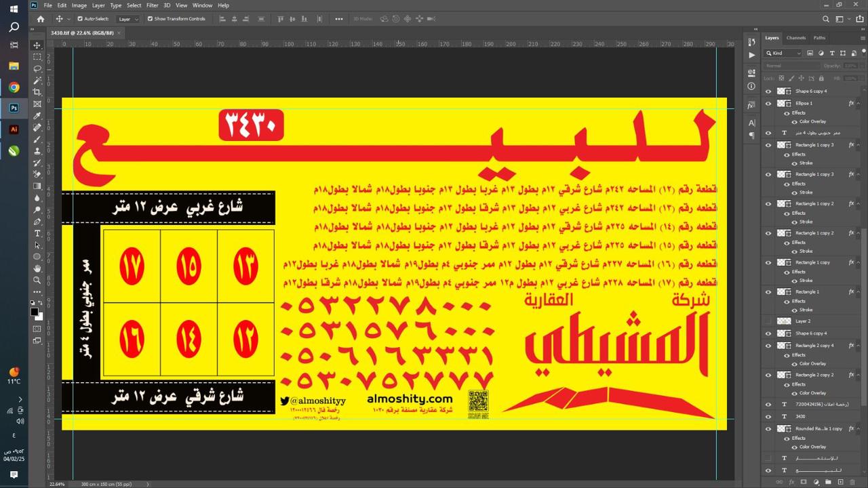Open Chrome from the Windows taskbar
Viewport: 868px width, 488px height.
tap(14, 87)
